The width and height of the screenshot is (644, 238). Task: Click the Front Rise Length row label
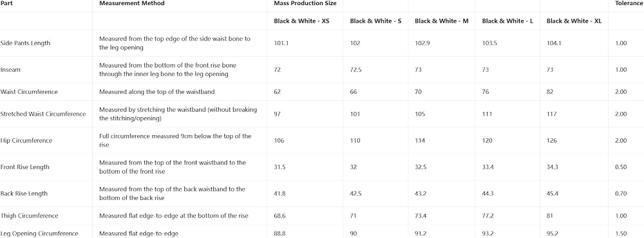pyautogui.click(x=25, y=167)
